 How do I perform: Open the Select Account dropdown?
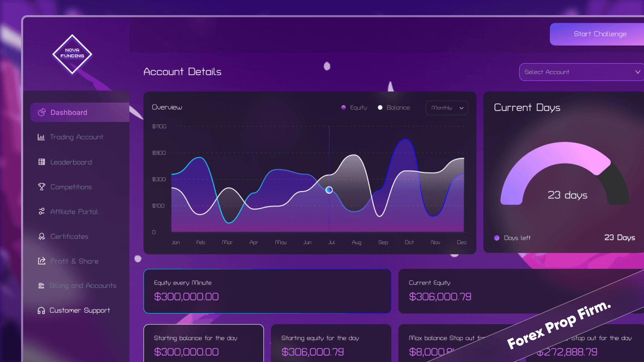click(x=582, y=72)
